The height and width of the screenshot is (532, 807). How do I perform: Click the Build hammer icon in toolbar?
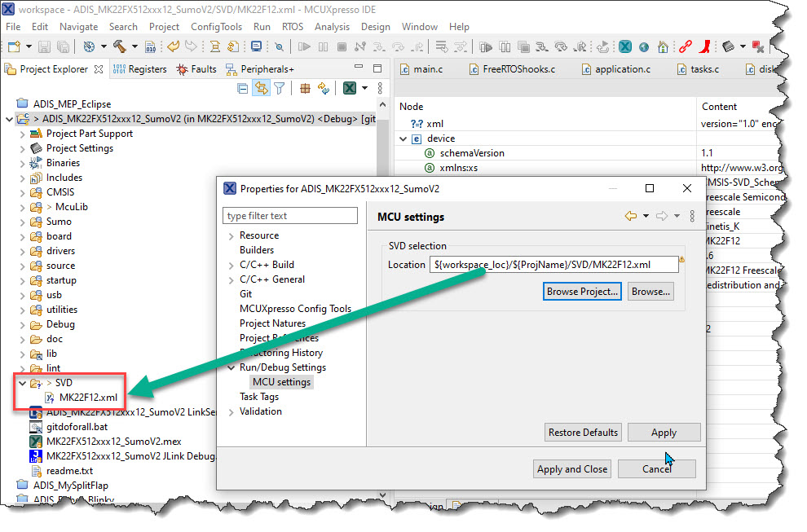[x=119, y=47]
